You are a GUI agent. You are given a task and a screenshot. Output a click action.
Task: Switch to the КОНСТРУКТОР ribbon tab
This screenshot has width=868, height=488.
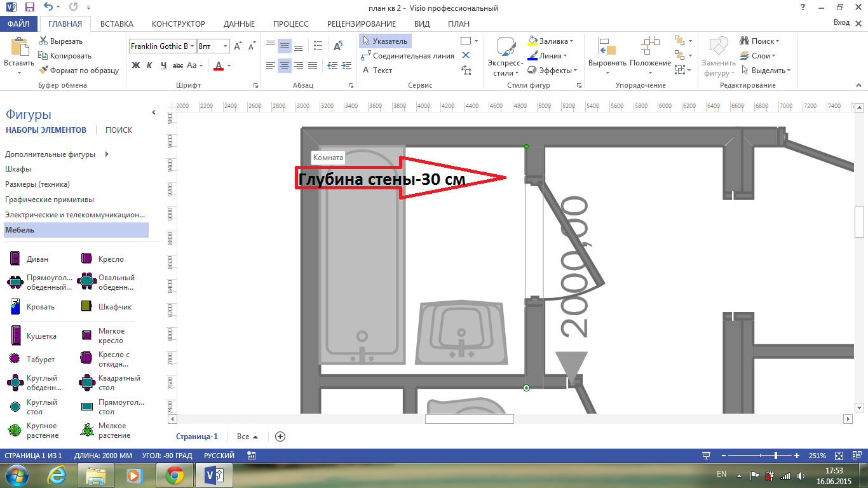pyautogui.click(x=178, y=24)
